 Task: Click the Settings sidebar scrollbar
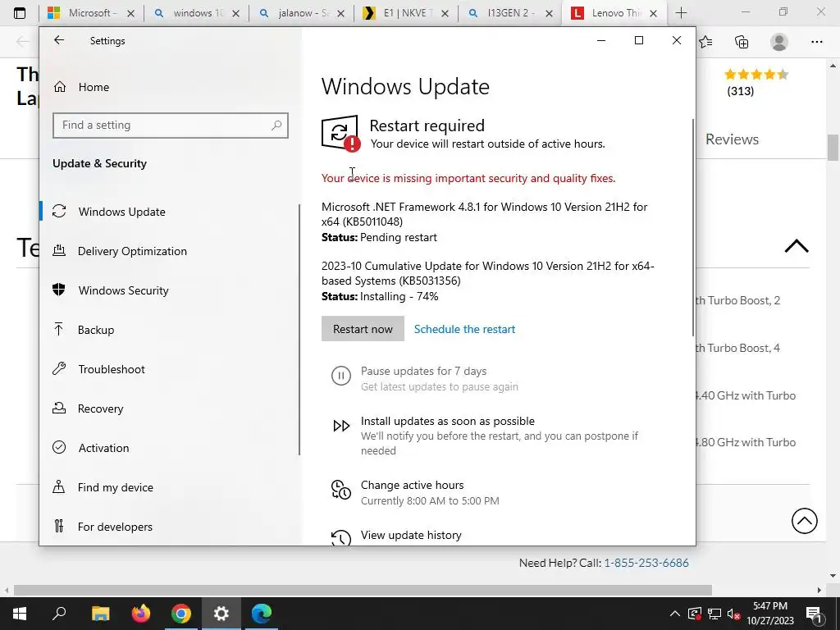point(299,330)
